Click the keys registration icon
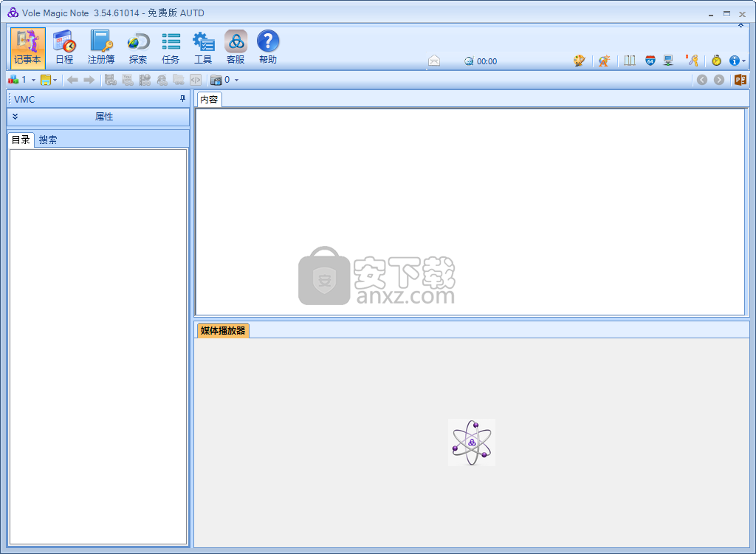Viewport: 756px width, 554px height. (692, 61)
